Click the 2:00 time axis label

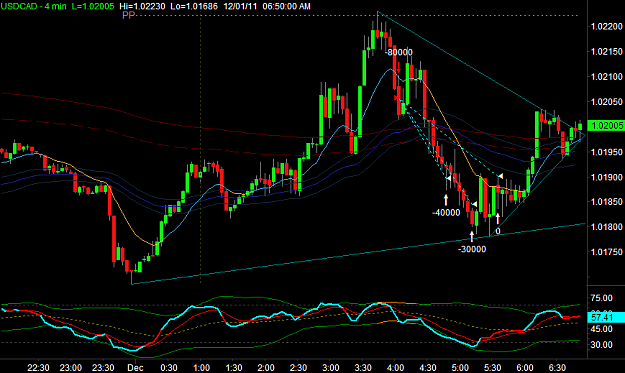(266, 368)
